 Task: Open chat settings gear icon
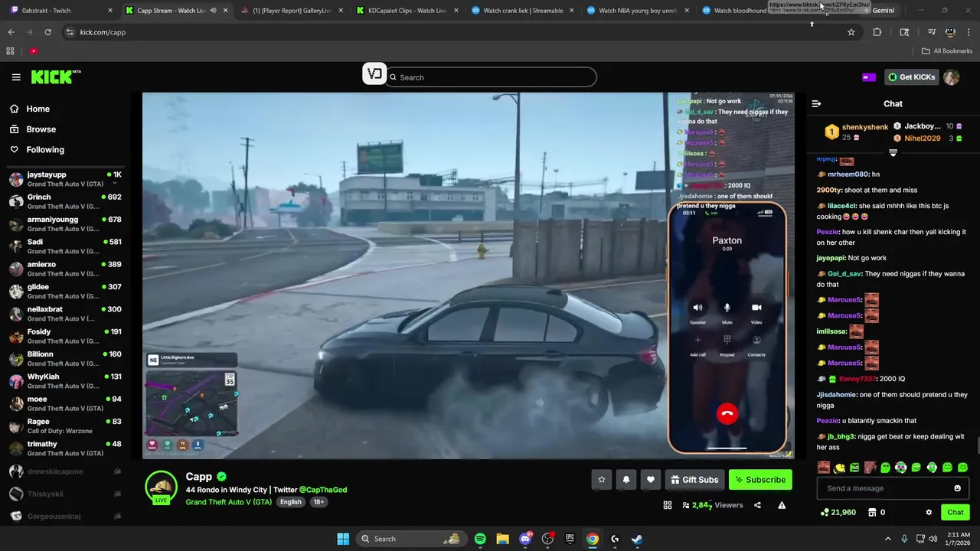click(929, 512)
